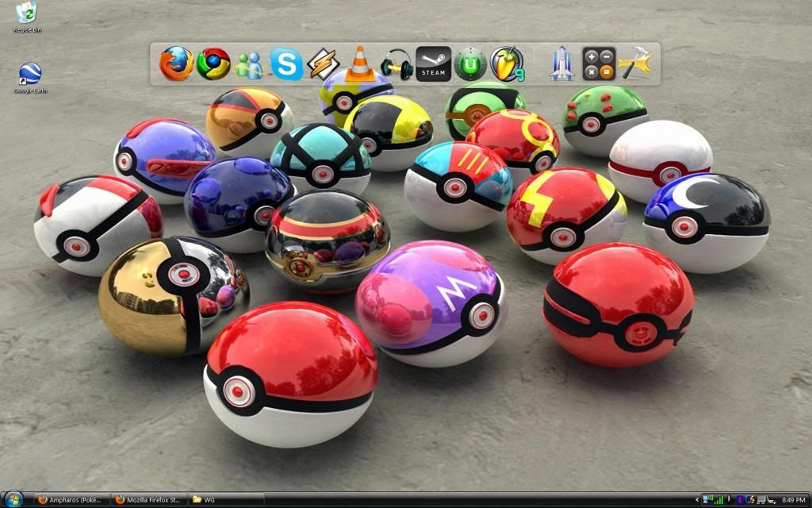This screenshot has width=812, height=508.
Task: Open the Google Earth desktop shortcut
Action: pyautogui.click(x=30, y=79)
